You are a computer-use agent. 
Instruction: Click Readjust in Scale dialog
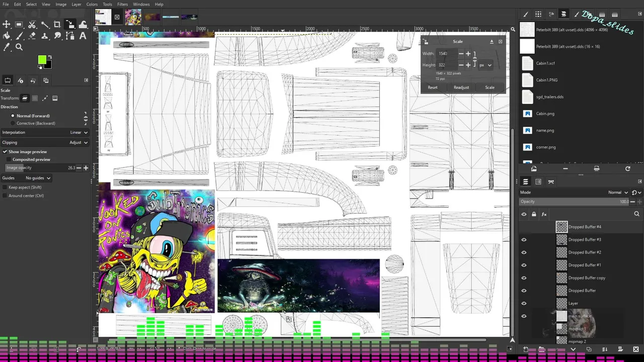click(x=461, y=87)
